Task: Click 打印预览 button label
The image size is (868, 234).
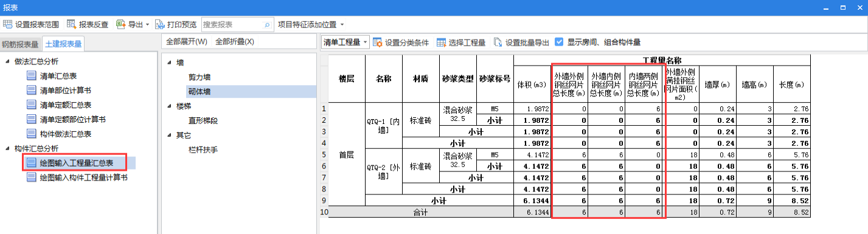Action: point(182,25)
